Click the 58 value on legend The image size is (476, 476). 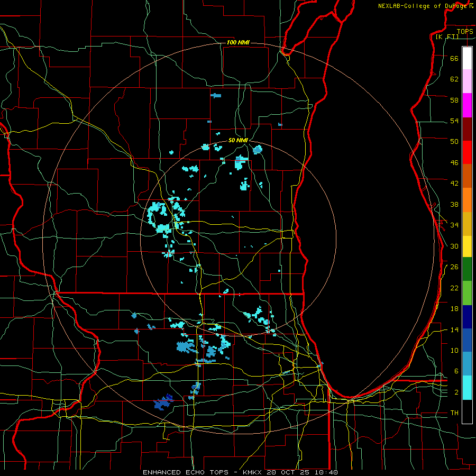pos(454,100)
